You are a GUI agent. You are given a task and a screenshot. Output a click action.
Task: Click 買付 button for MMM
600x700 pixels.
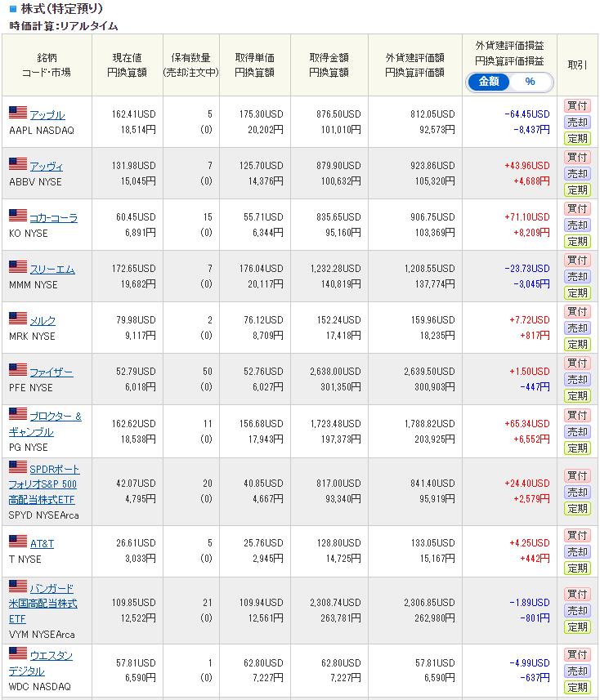pyautogui.click(x=577, y=260)
